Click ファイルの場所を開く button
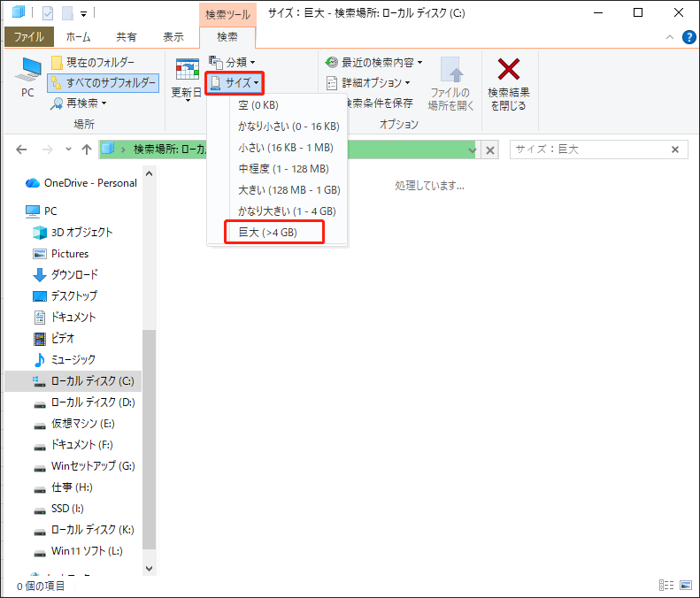 click(450, 83)
